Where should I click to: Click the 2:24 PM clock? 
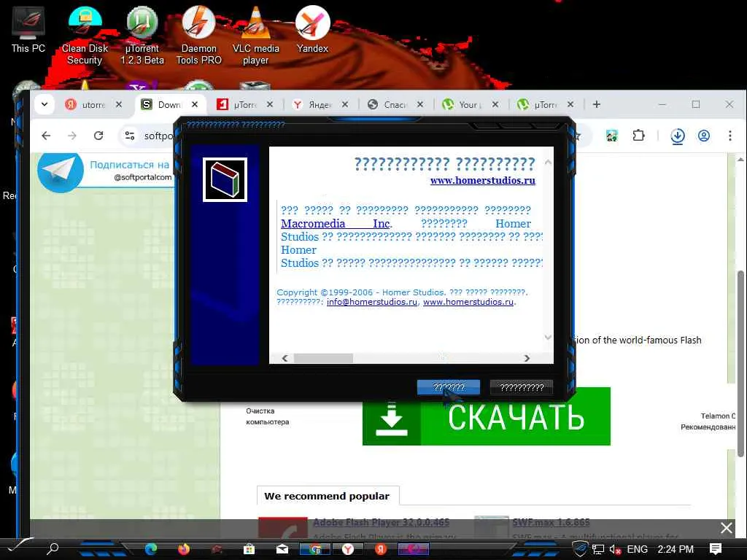click(x=676, y=550)
